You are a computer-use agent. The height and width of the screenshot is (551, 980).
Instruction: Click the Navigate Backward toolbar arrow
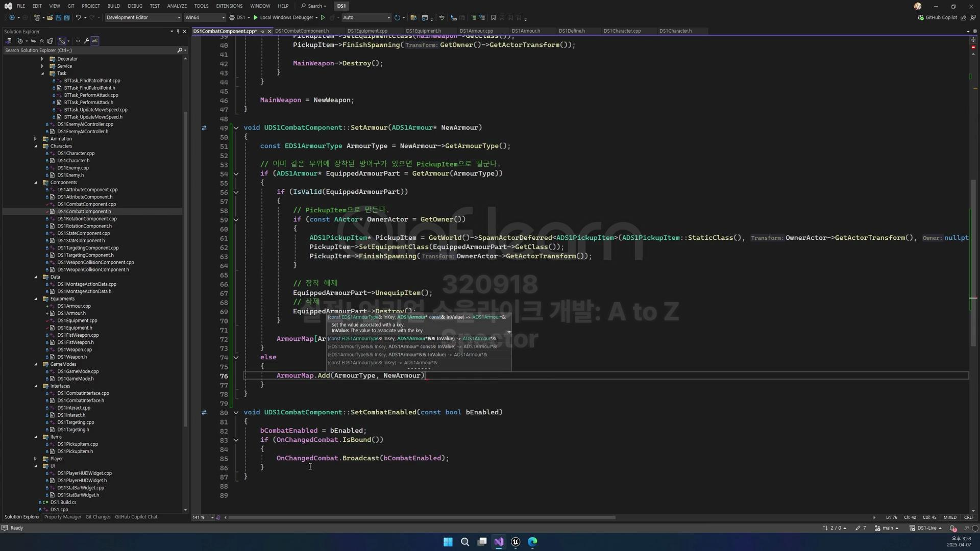point(12,17)
